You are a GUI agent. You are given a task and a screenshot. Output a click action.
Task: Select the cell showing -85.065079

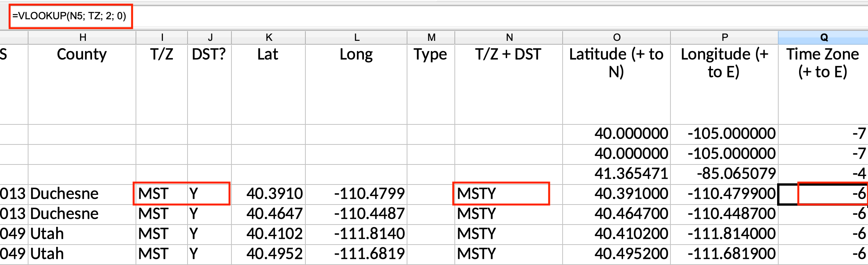724,174
